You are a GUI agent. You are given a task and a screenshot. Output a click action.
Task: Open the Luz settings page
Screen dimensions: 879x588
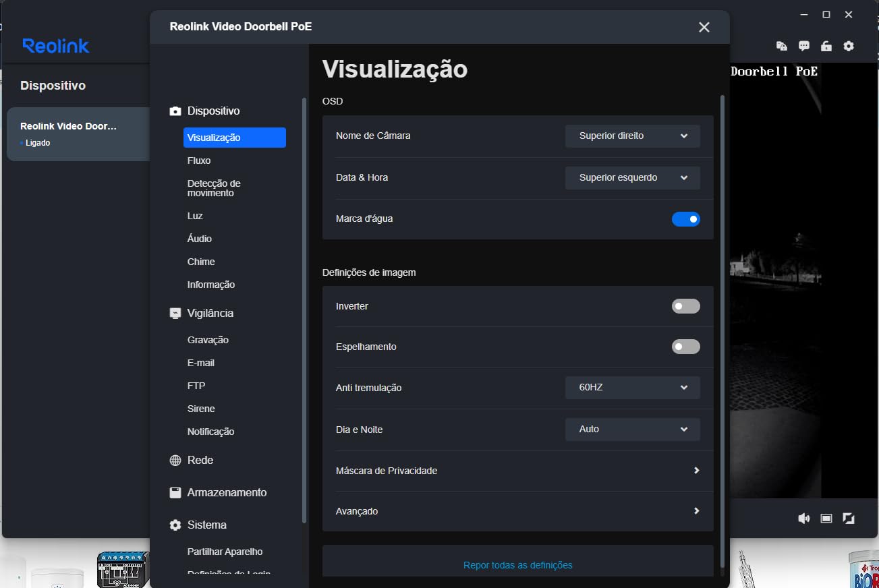[195, 216]
